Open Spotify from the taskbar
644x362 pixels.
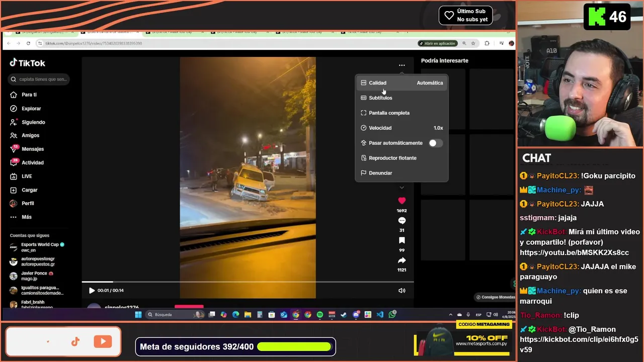[x=319, y=315]
